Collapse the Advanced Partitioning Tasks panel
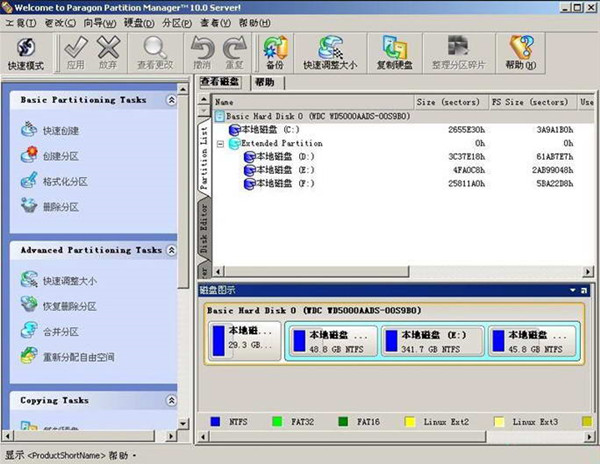This screenshot has height=464, width=600. point(171,250)
